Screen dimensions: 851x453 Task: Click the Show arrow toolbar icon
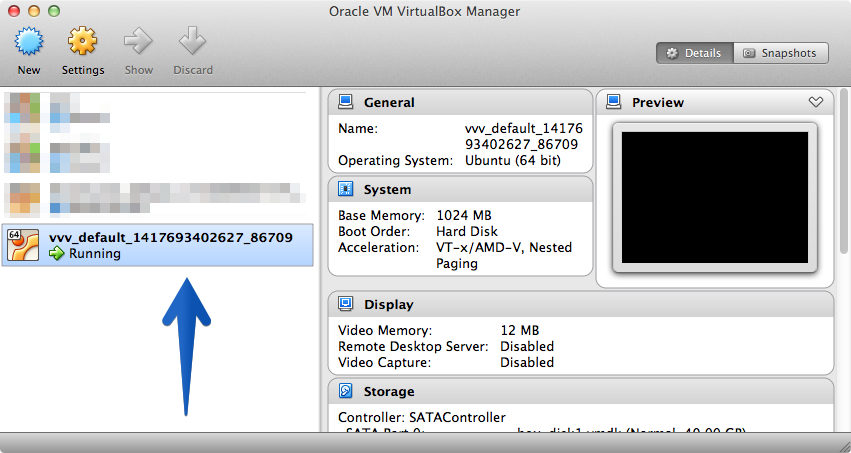138,42
